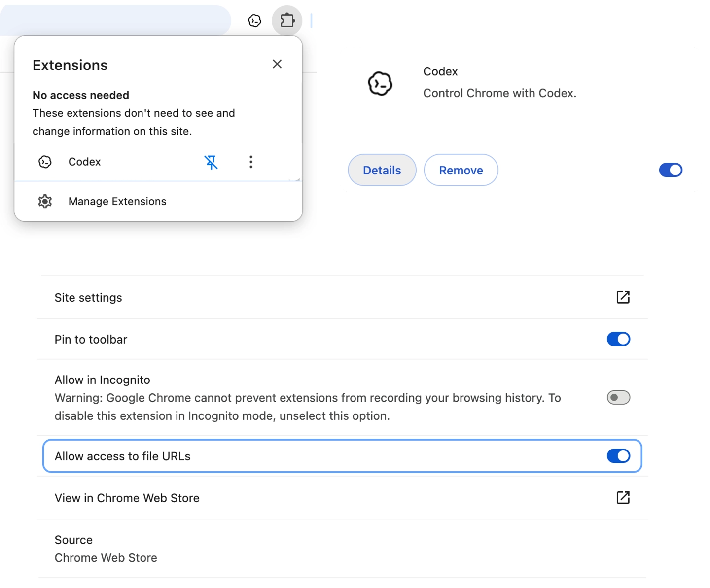Image resolution: width=710 pixels, height=588 pixels.
Task: Disable the Pin to toolbar switch
Action: (618, 339)
